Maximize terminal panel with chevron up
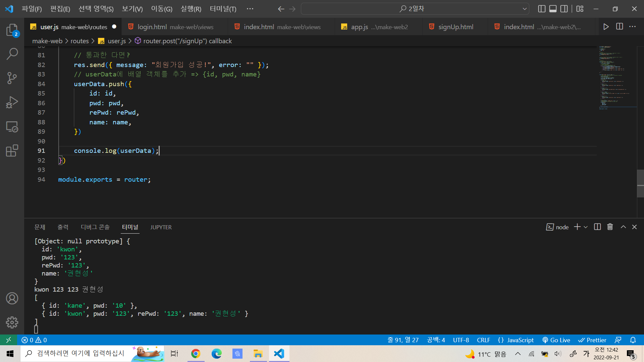 click(623, 227)
